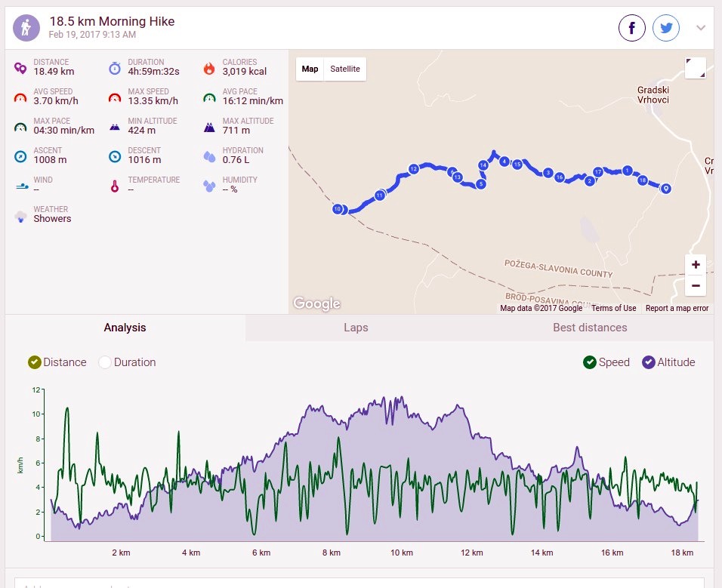Viewport: 722px width, 588px height.
Task: Zoom out on the map
Action: [x=696, y=285]
